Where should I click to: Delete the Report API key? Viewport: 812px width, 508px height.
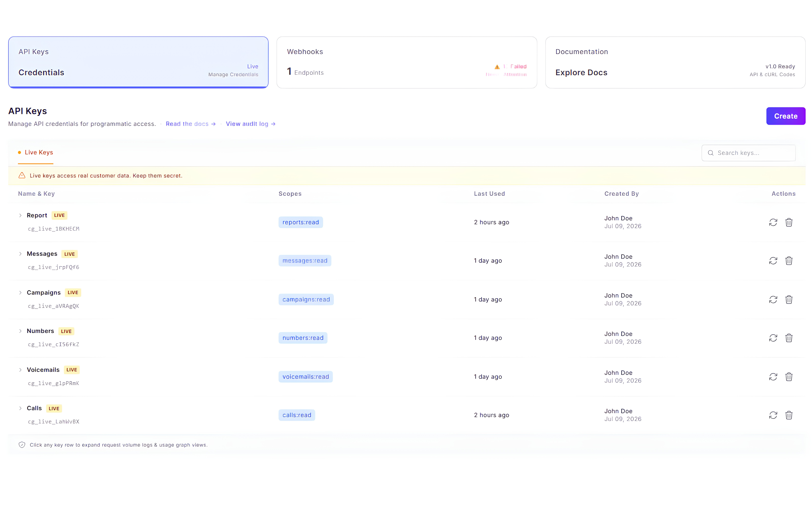(x=789, y=222)
